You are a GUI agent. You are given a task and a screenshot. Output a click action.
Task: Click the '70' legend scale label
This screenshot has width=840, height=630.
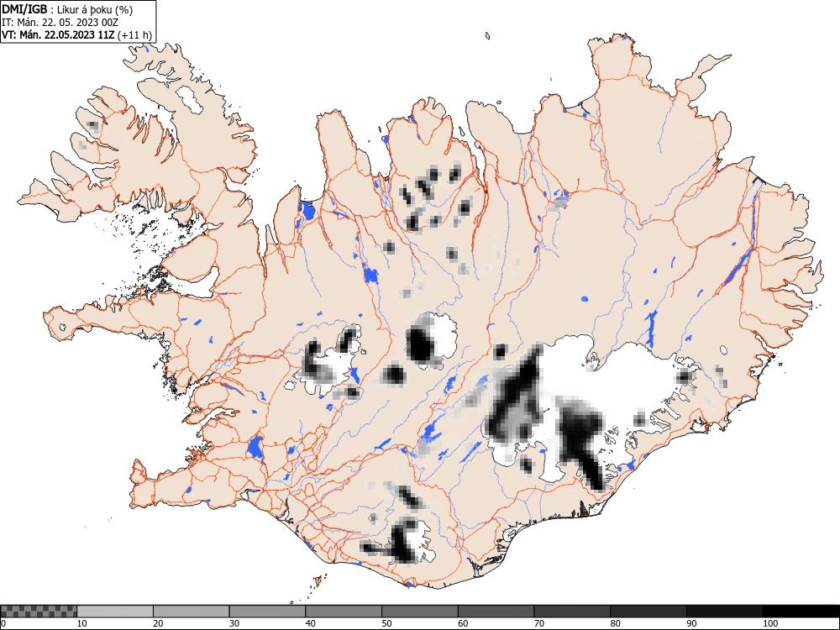(539, 623)
